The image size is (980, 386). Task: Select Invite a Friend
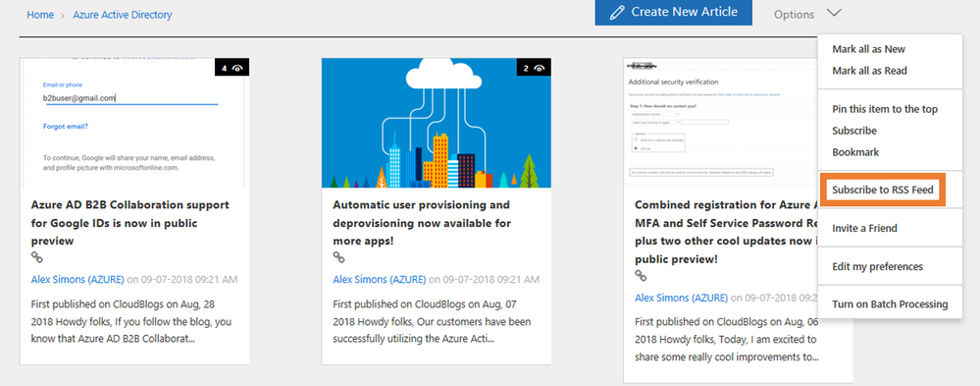pyautogui.click(x=864, y=228)
